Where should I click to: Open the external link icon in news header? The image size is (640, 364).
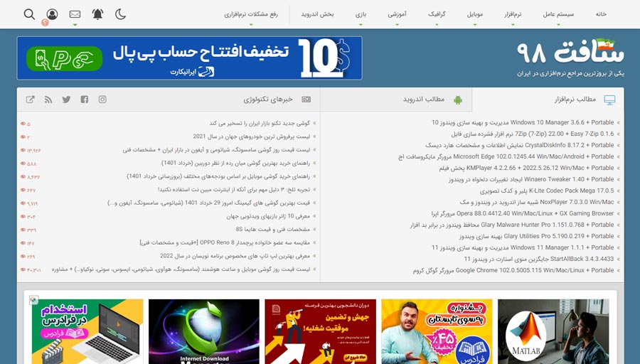tap(30, 100)
